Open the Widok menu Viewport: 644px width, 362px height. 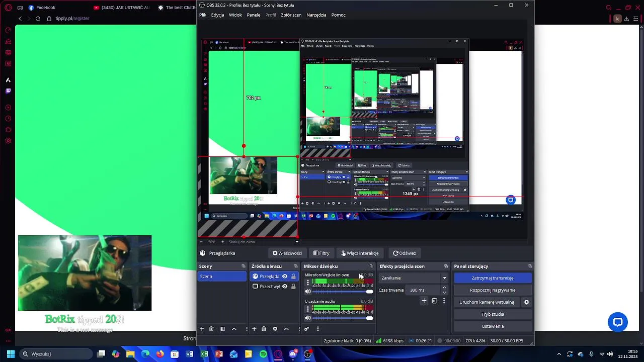click(x=235, y=15)
